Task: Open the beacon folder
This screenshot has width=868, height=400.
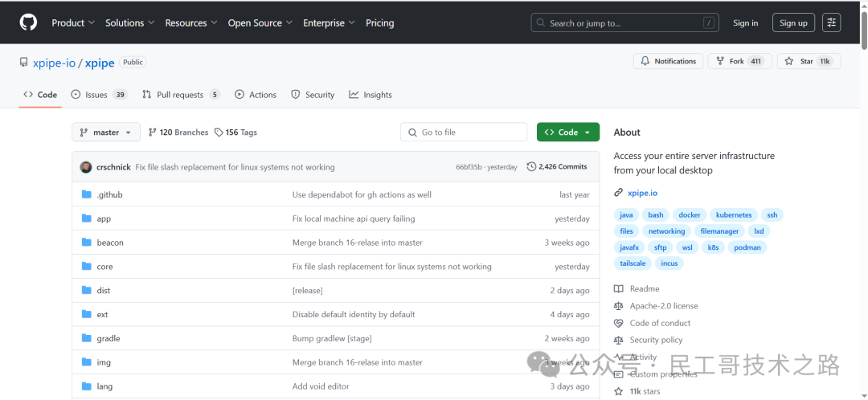Action: click(110, 243)
